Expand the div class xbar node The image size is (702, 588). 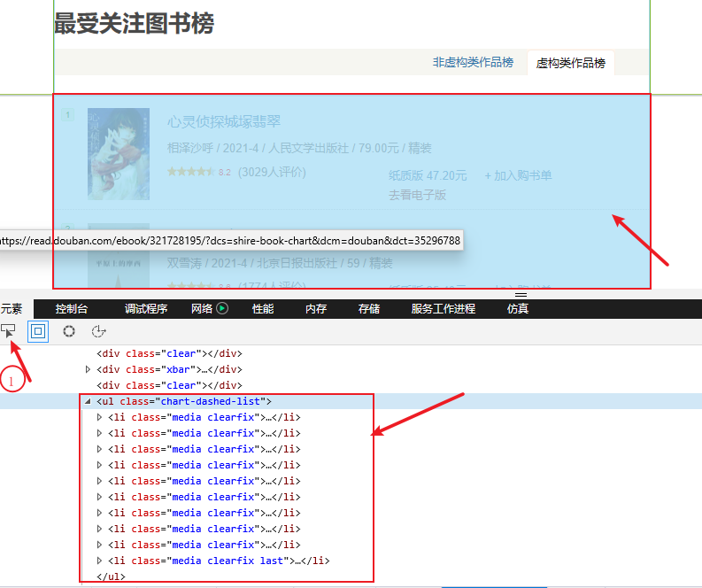click(x=88, y=369)
